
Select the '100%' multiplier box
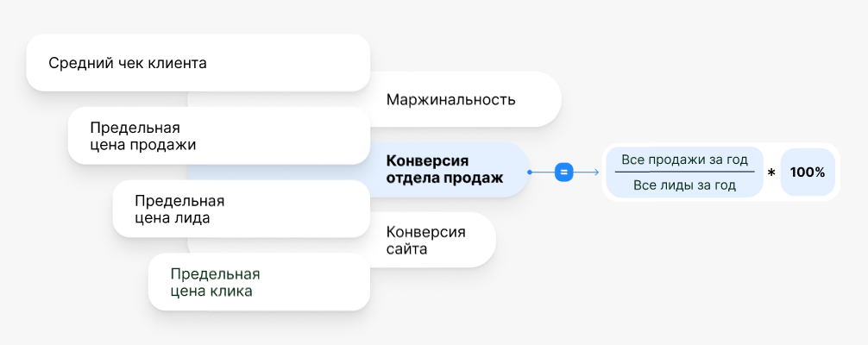[808, 172]
